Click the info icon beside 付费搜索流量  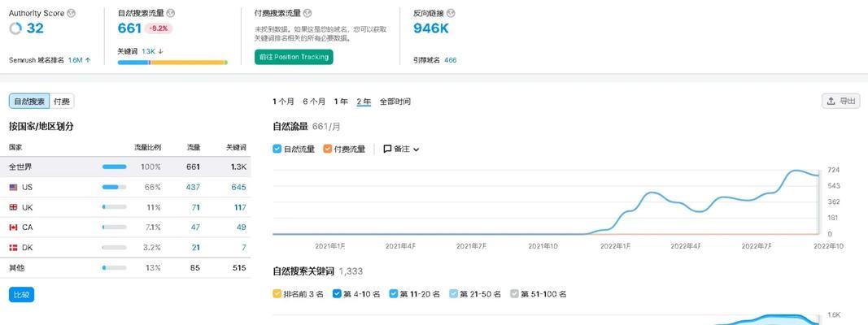308,13
